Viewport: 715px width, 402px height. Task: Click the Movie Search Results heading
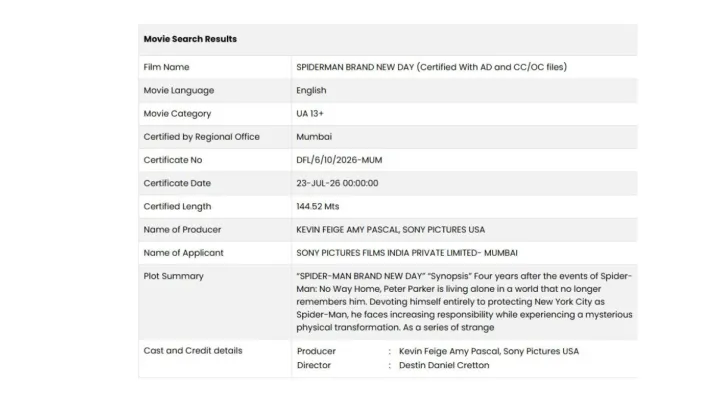[190, 39]
